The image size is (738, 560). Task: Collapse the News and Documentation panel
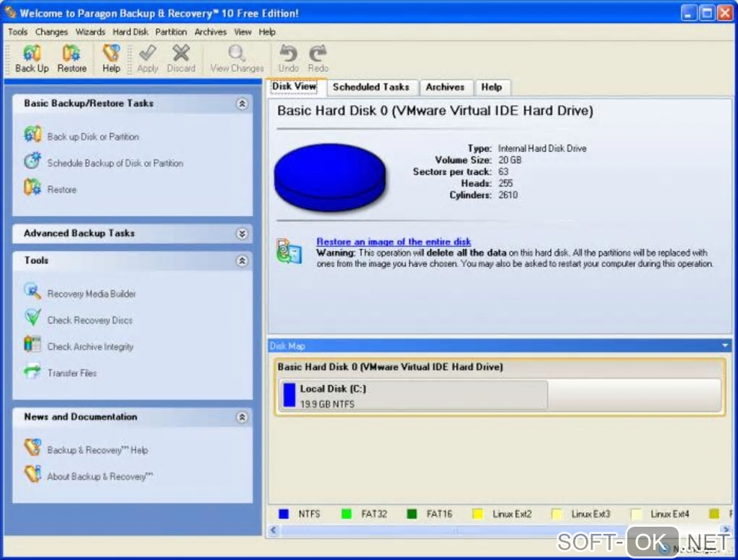pos(242,417)
